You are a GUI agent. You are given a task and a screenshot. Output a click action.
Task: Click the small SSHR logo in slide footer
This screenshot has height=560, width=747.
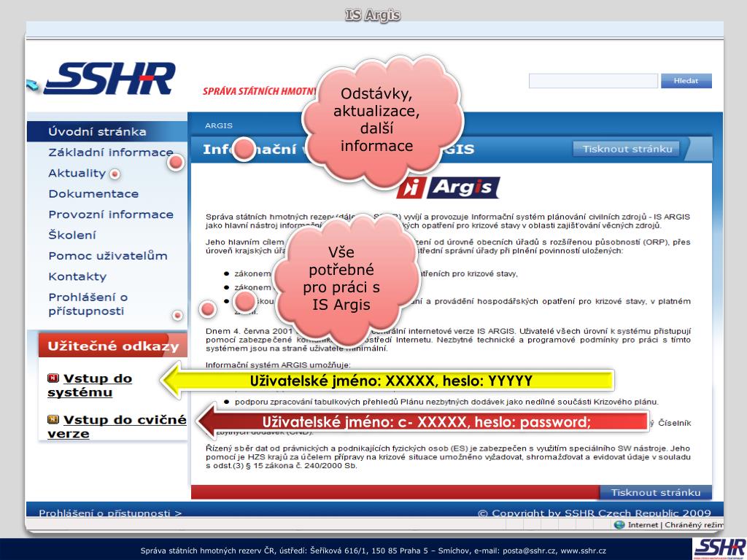click(x=719, y=548)
